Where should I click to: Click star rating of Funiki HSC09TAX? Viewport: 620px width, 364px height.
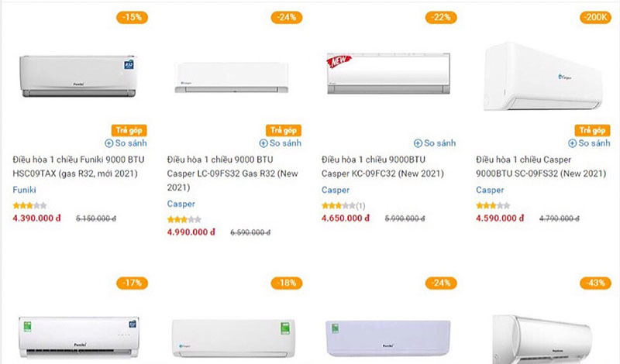[29, 206]
